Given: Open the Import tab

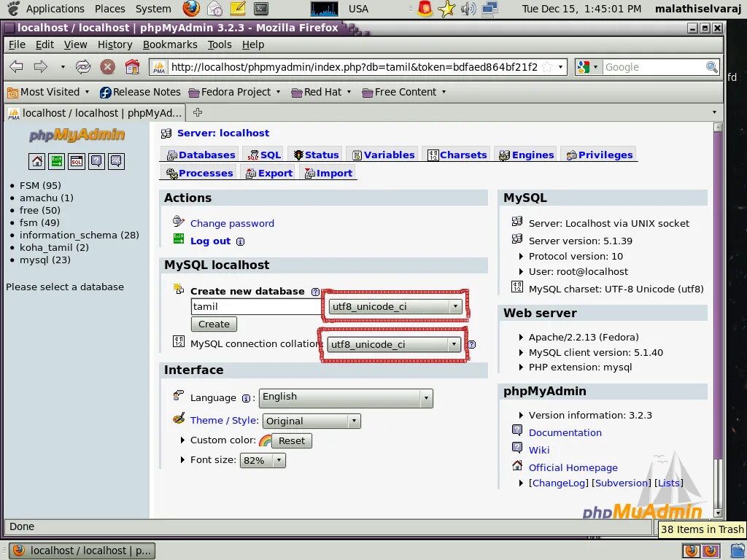Looking at the screenshot, I should [328, 174].
